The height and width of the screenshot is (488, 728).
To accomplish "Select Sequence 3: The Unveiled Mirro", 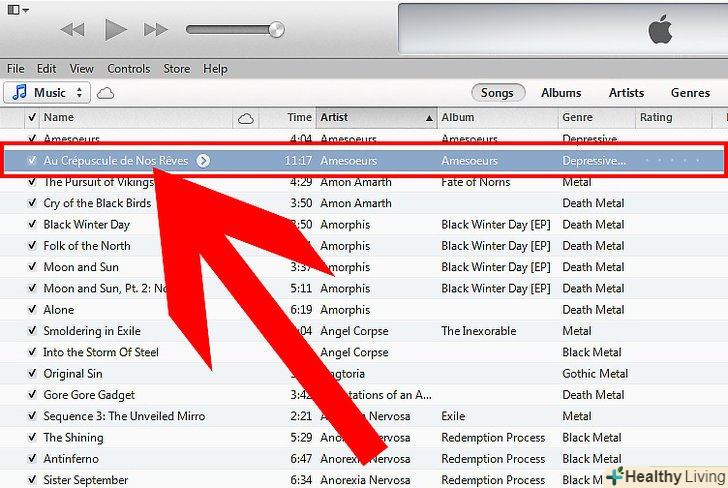I will (x=124, y=416).
